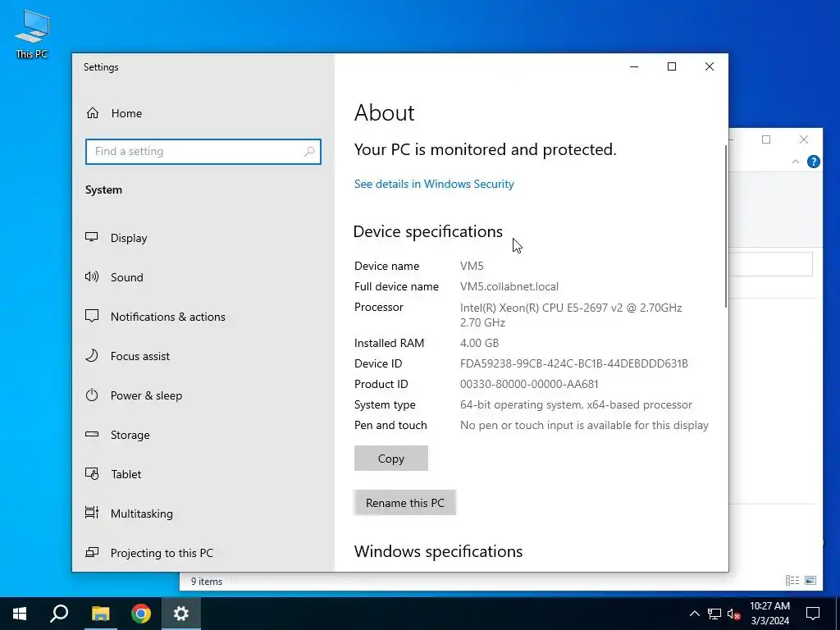Click the Settings gear taskbar icon
Image resolution: width=840 pixels, height=630 pixels.
tap(181, 614)
